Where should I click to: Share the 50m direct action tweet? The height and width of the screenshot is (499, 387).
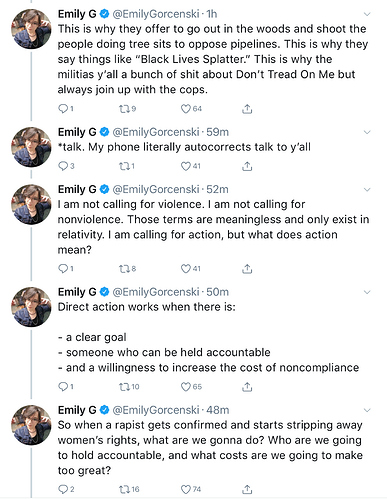coord(247,387)
